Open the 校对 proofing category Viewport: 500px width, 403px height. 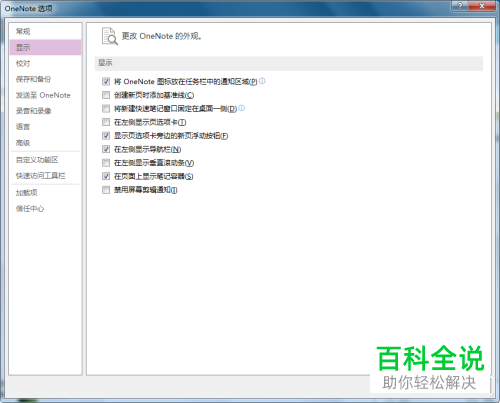click(45, 63)
